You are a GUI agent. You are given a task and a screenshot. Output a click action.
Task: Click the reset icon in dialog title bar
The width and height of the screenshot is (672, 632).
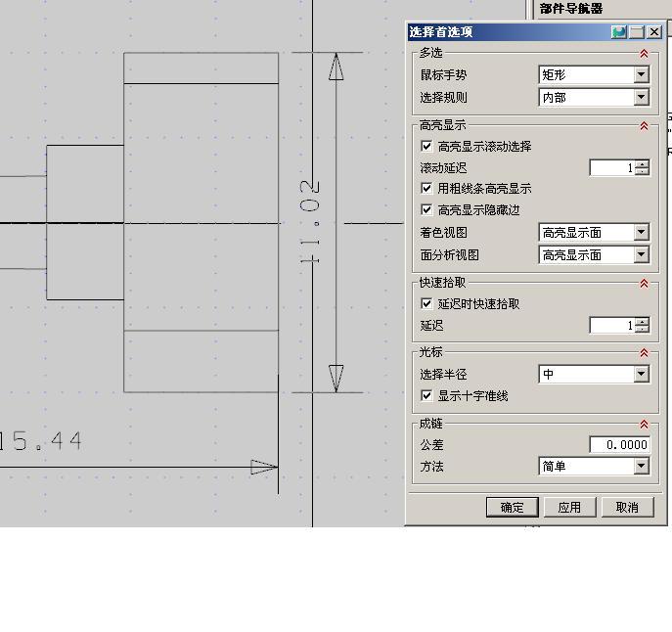pos(619,32)
